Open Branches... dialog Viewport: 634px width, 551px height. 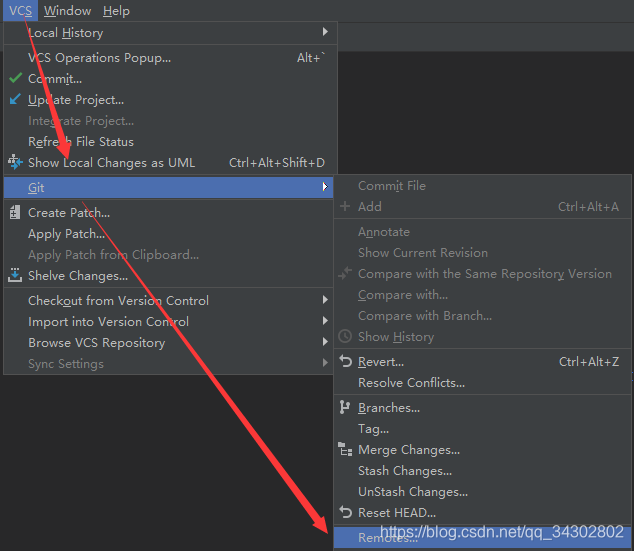(482, 407)
